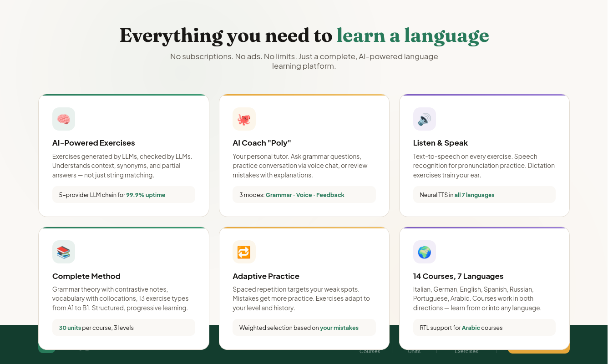Select the Feedback mode link
Image resolution: width=608 pixels, height=364 pixels.
click(x=330, y=194)
